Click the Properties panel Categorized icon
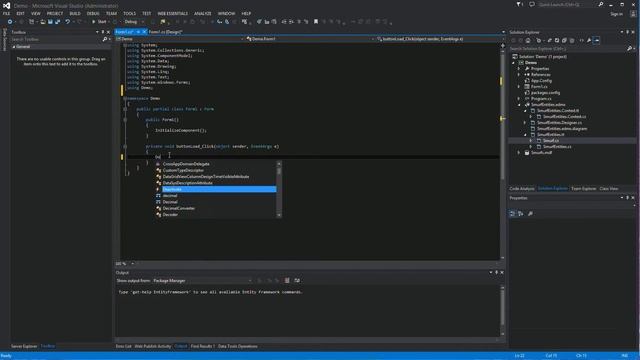The width and height of the screenshot is (640, 360). click(x=513, y=214)
